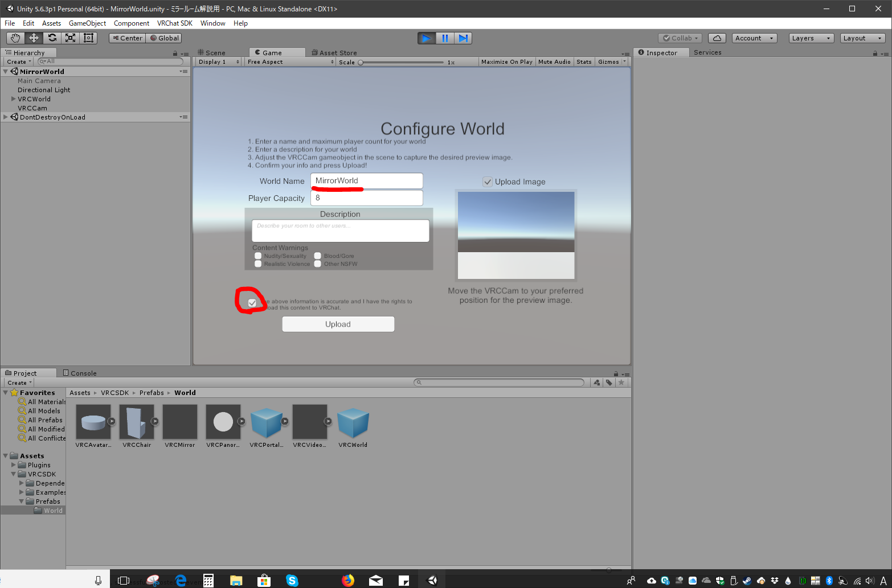Open the cloud services icon button
The image size is (892, 588).
click(717, 38)
